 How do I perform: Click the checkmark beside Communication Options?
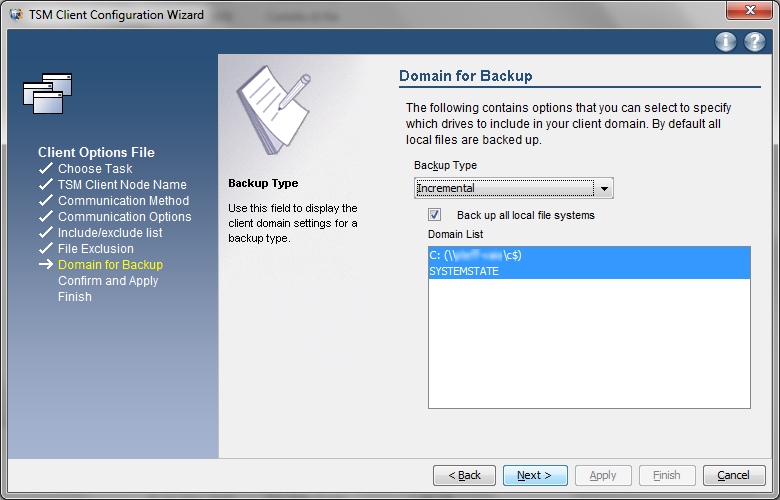tap(46, 216)
